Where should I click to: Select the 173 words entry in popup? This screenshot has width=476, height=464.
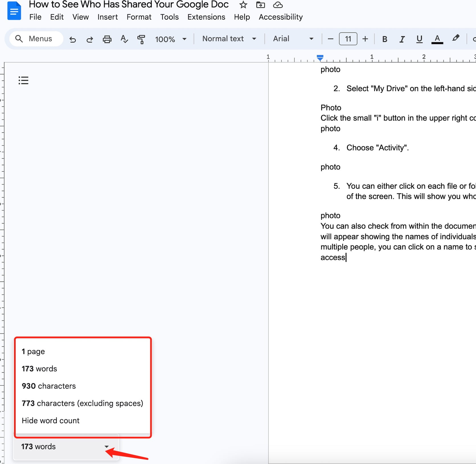(x=39, y=369)
